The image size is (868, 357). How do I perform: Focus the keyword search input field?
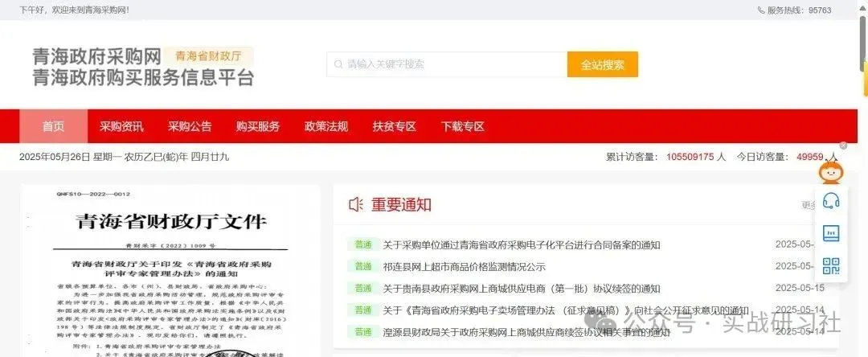447,65
